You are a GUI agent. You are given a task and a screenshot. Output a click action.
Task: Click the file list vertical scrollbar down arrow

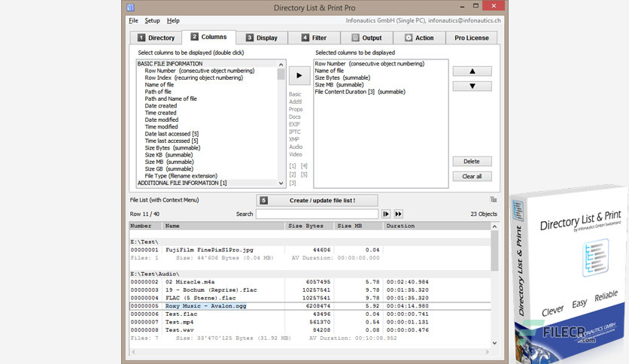tap(494, 343)
